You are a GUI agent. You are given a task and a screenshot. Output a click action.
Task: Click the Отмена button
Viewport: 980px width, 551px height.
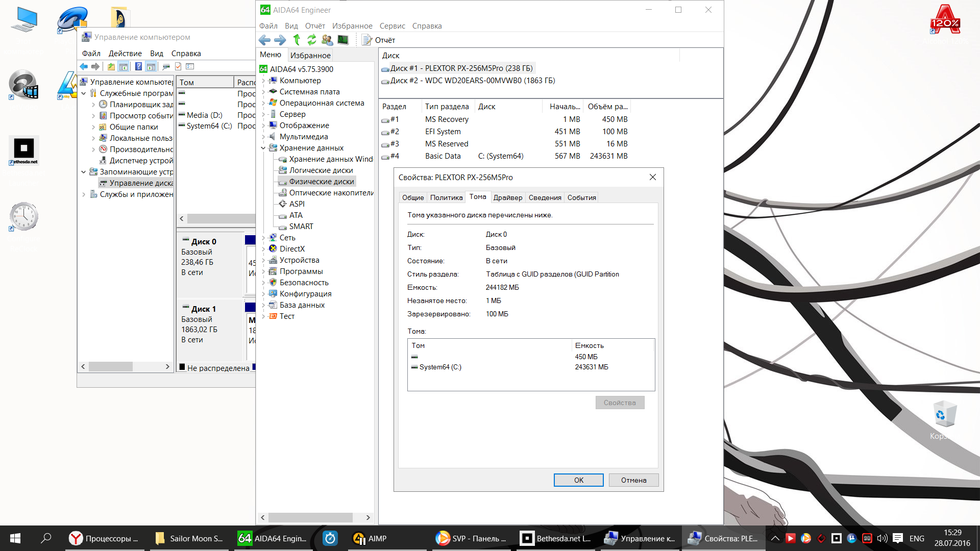(633, 480)
